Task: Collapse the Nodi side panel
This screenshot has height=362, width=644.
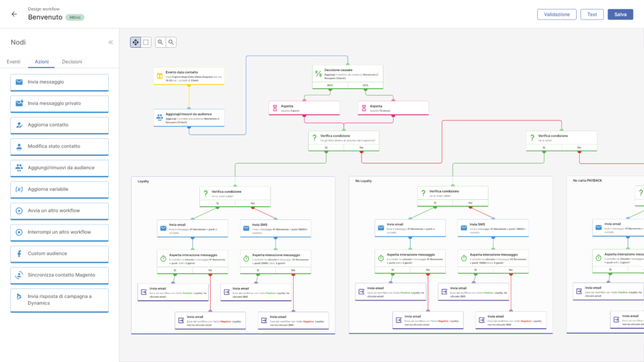Action: coord(111,42)
